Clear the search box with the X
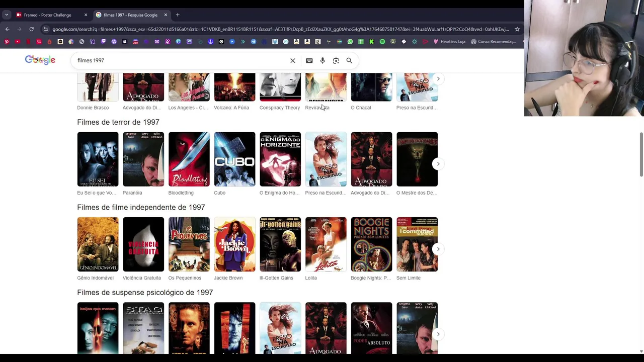Viewport: 644px width, 362px height. click(293, 60)
